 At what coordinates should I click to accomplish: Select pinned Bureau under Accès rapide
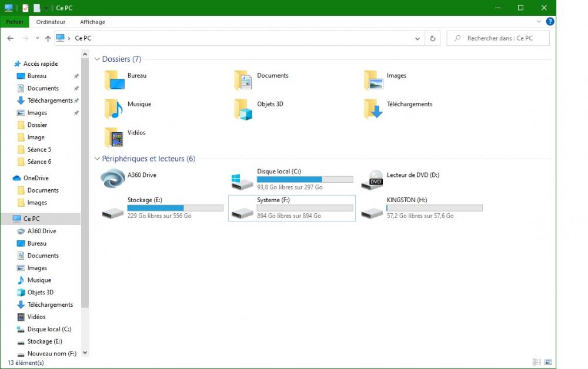36,76
